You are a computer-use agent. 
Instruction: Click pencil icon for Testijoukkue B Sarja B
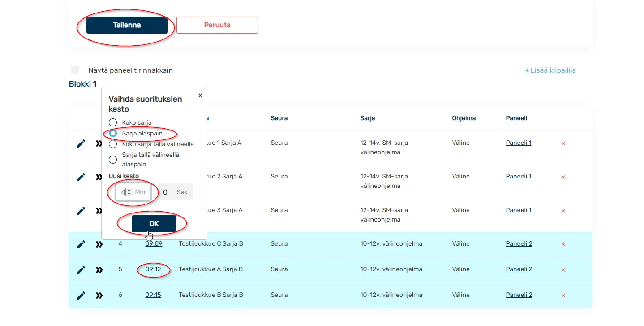(x=81, y=296)
